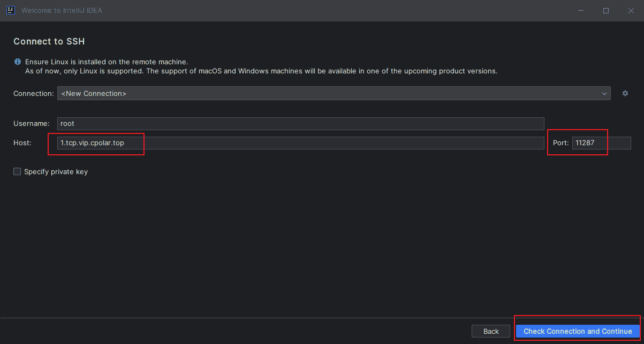
Task: Click the Welcome to IntelliJ IDEA title text
Action: (60, 10)
